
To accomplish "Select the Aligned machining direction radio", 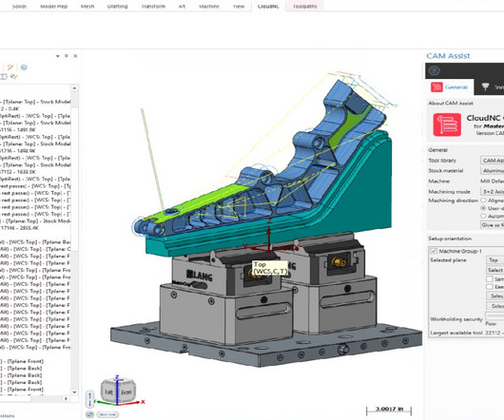I will click(x=483, y=200).
